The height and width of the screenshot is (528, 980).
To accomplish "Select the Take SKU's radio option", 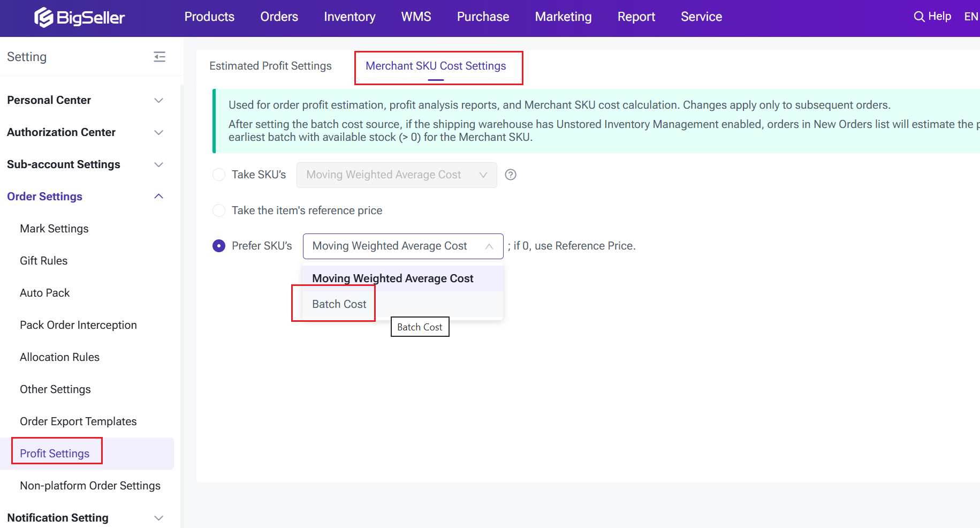I will click(x=219, y=175).
